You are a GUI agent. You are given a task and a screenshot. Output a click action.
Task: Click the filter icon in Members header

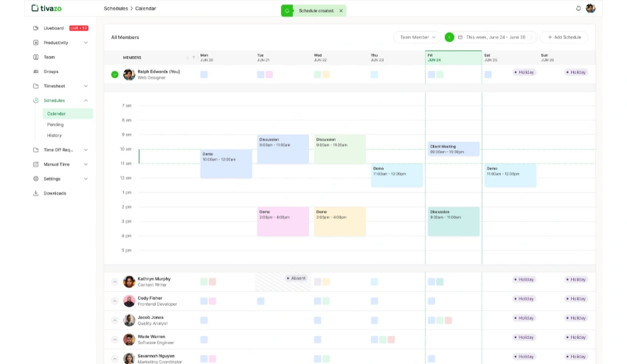[x=193, y=57]
